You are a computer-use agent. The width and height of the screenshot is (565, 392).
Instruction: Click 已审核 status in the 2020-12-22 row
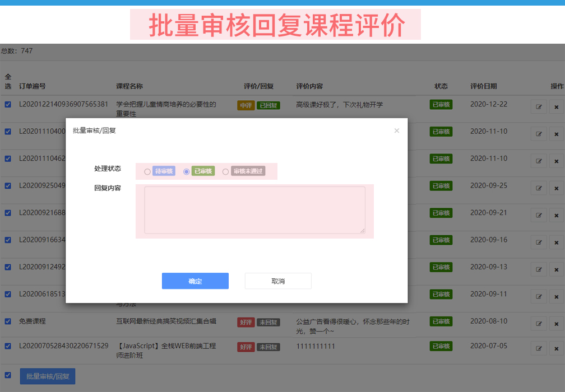pyautogui.click(x=441, y=104)
